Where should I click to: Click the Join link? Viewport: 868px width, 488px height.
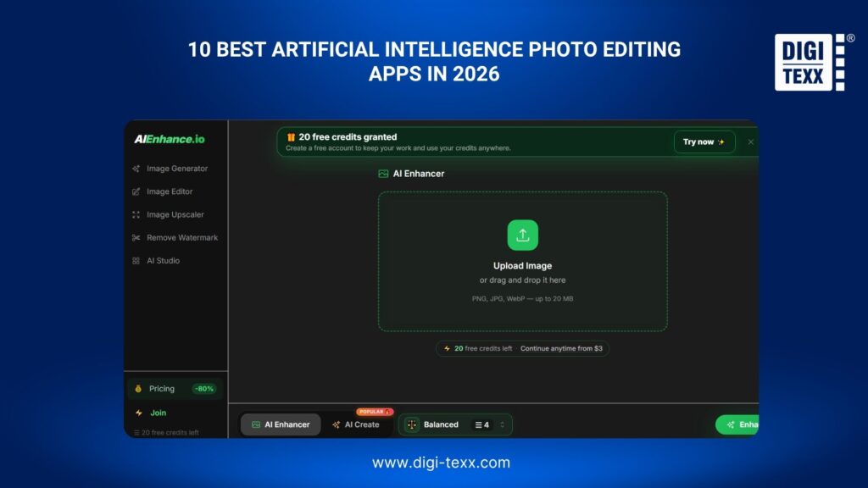click(x=158, y=413)
